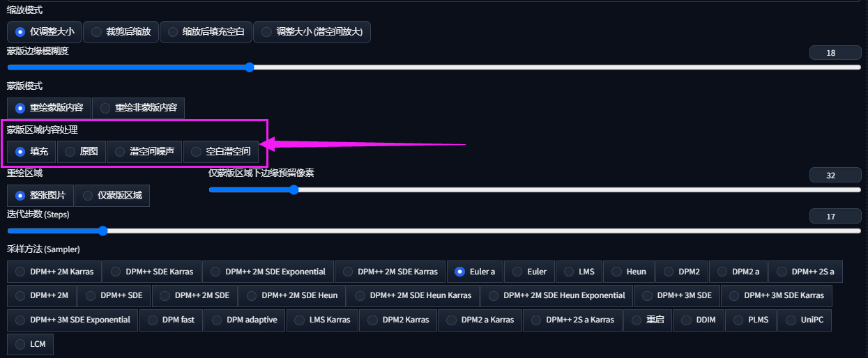Screen dimensions: 868x358
Task: Select the UniPC sampler
Action: 805,320
